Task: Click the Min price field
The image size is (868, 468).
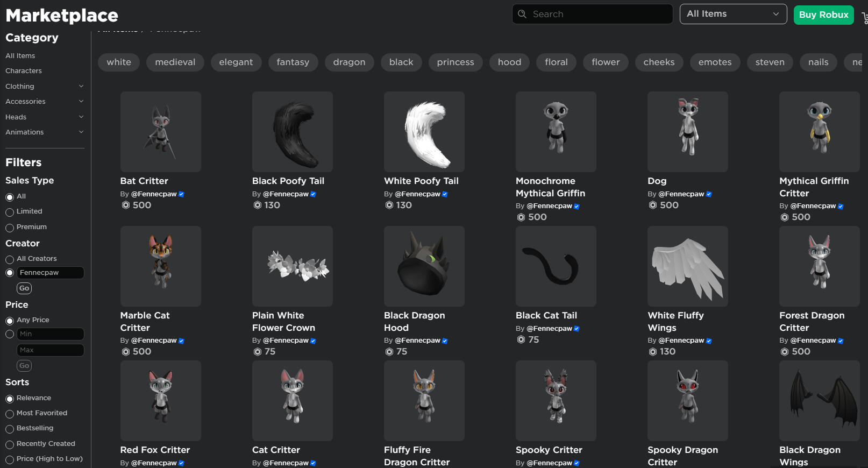Action: pyautogui.click(x=51, y=334)
